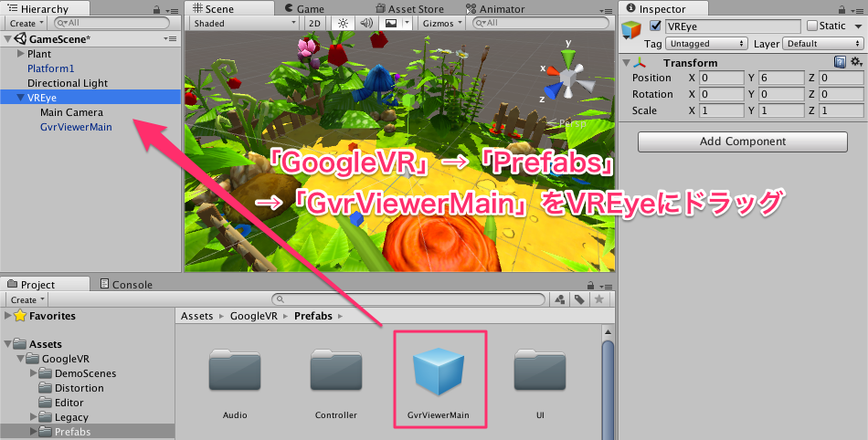
Task: Toggle scene audio speaker icon
Action: pyautogui.click(x=365, y=23)
